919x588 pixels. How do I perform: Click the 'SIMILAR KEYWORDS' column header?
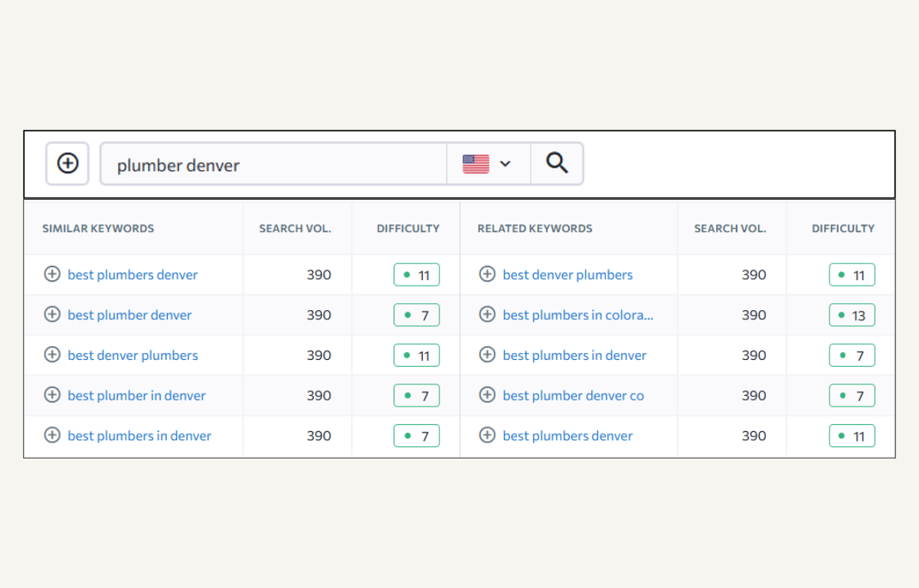(x=98, y=228)
